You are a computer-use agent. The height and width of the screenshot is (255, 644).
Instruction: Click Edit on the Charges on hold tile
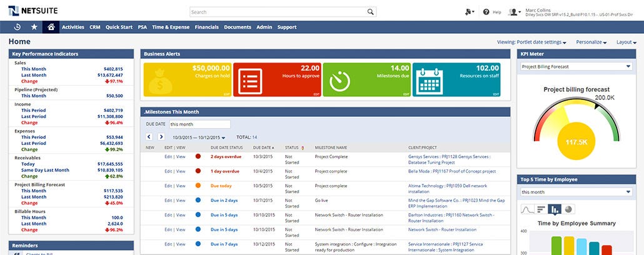tap(227, 94)
